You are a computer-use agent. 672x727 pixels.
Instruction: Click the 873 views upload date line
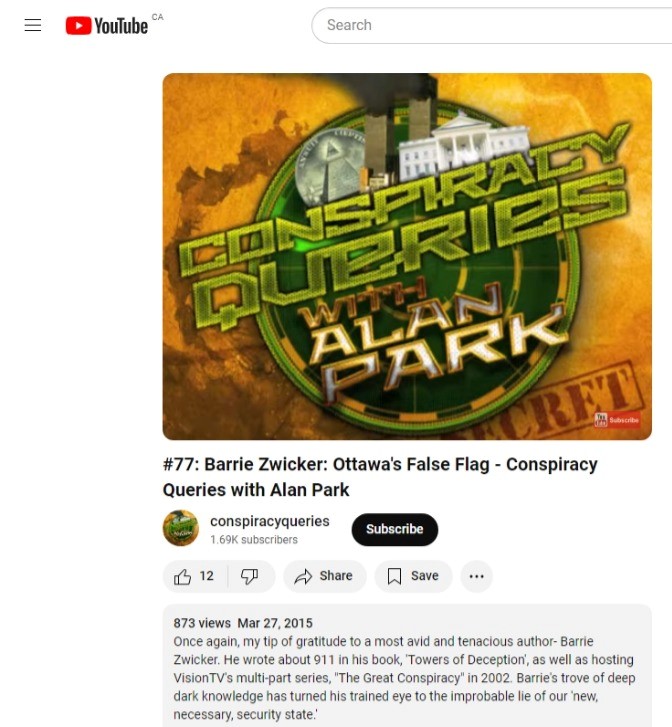click(243, 623)
